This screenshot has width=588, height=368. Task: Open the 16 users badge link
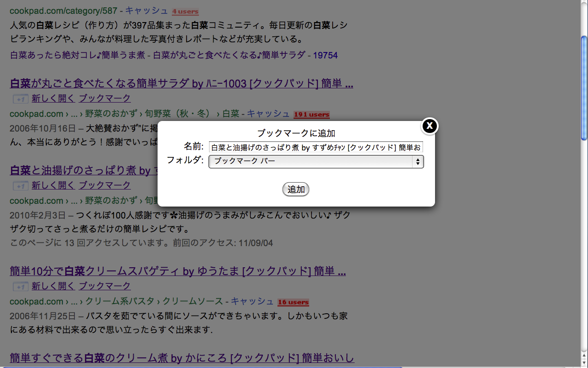click(x=293, y=302)
